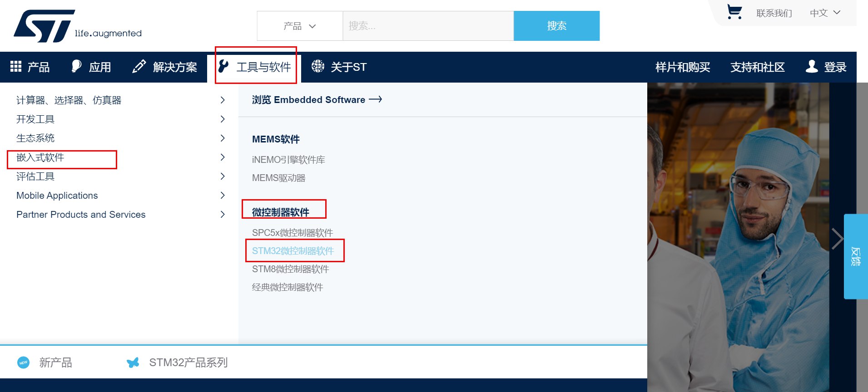Click the blue 搜索 search button
This screenshot has width=868, height=392.
[556, 26]
